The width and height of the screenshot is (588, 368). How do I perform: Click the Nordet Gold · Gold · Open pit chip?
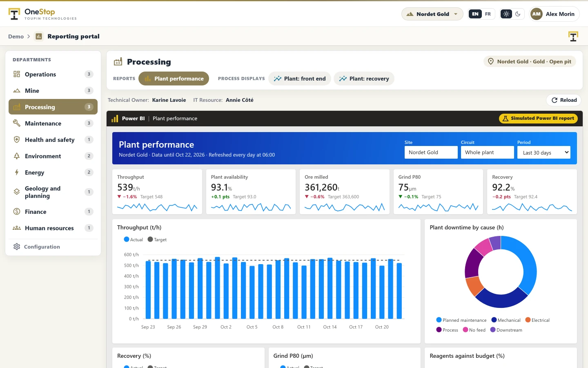pyautogui.click(x=530, y=62)
